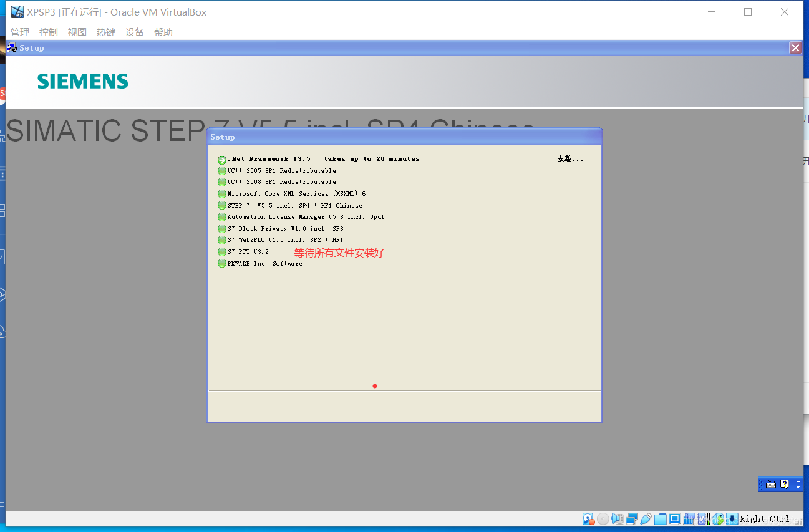Select 'Automation License Manager V5.3 incl. Upd1' row
Viewport: 809px width, 532px height.
pos(306,217)
